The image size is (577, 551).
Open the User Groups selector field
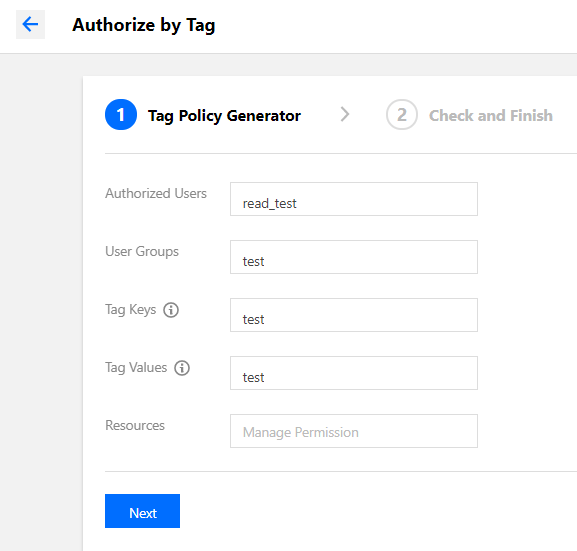[x=354, y=257]
